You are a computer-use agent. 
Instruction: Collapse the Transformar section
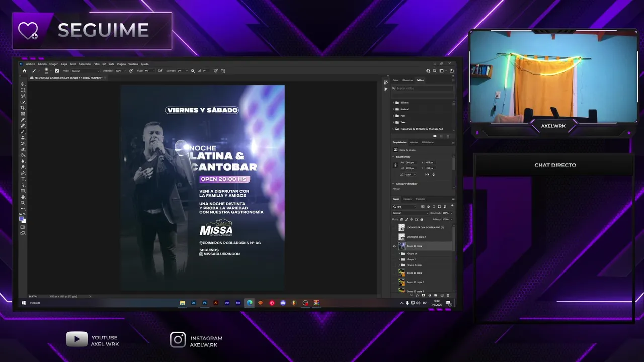393,157
